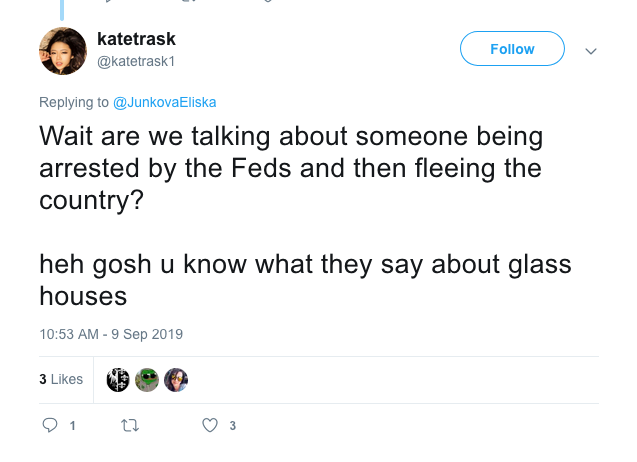Expand the tweet options chevron menu
Screen dimensions: 637x462
point(590,50)
